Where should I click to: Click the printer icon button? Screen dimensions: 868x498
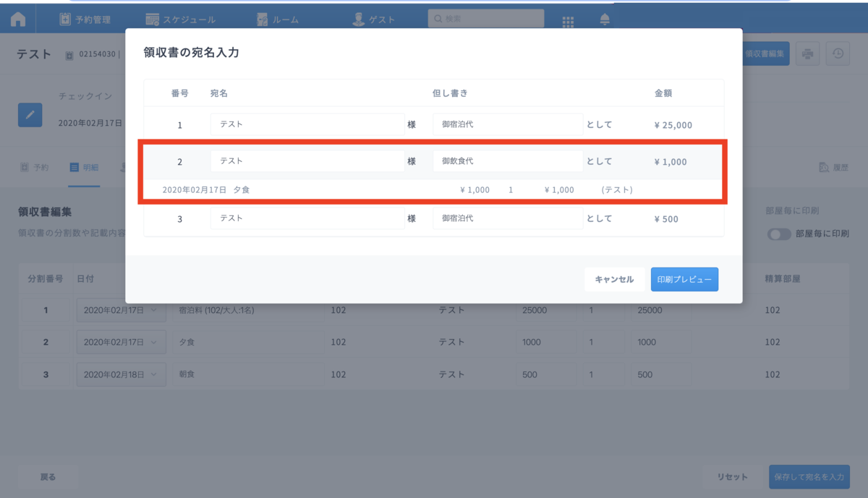coord(808,54)
